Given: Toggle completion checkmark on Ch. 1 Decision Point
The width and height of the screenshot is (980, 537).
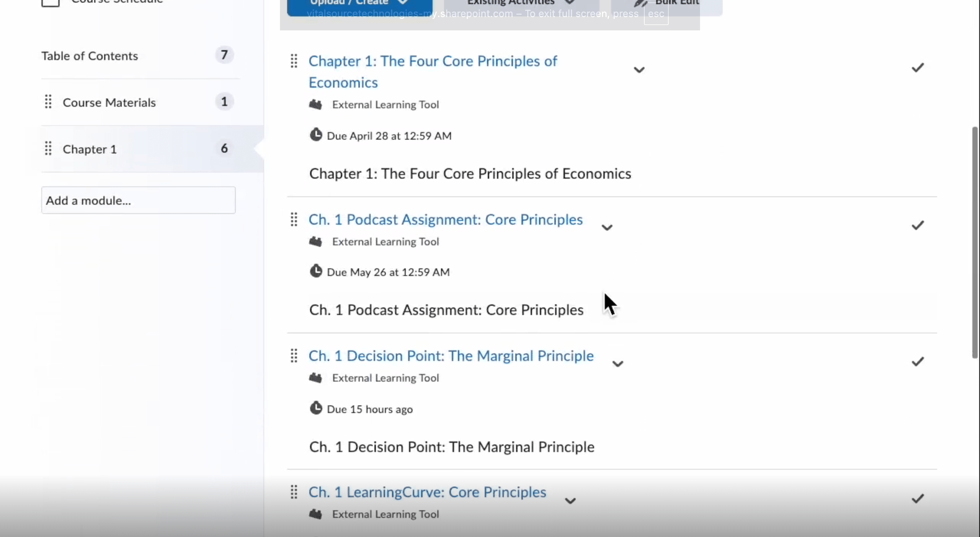Looking at the screenshot, I should tap(917, 361).
